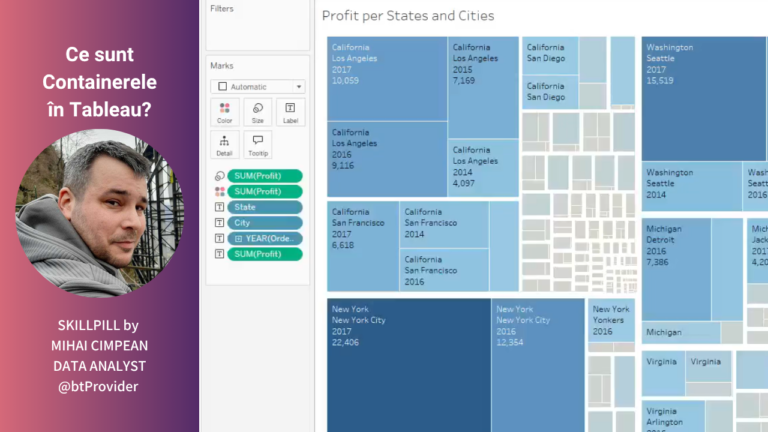Select California San Francisco 2014 tile
768x432 pixels.
(x=444, y=224)
